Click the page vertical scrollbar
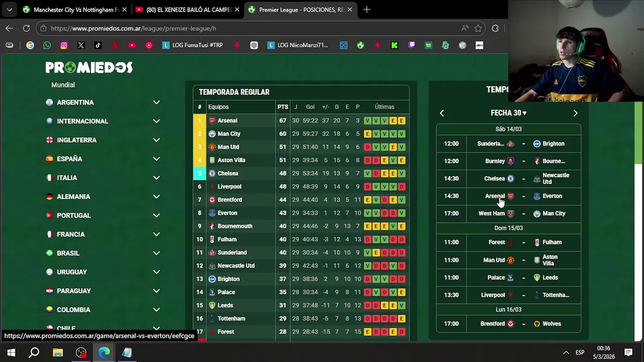644x362 pixels. pyautogui.click(x=638, y=133)
